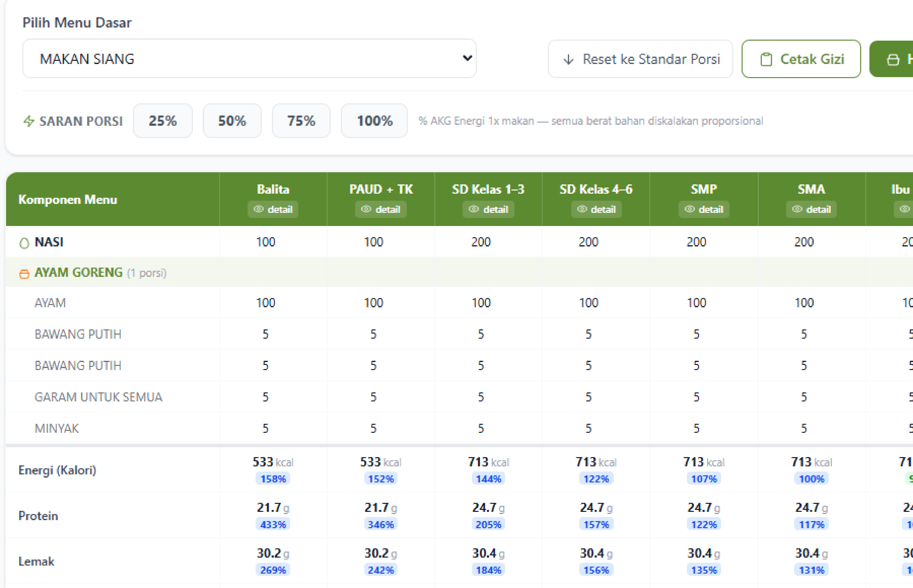Click the Protein row label
Screen dimensions: 913x588
tap(38, 516)
